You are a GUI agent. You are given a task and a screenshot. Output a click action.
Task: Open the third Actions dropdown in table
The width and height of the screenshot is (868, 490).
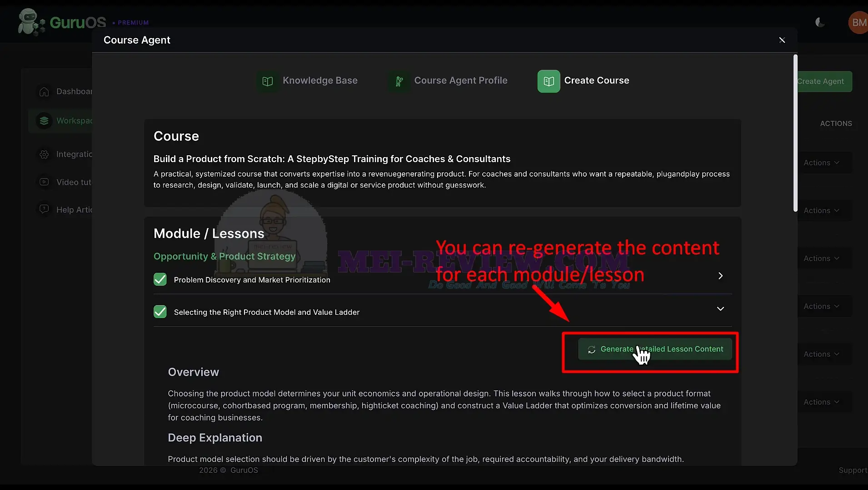click(821, 258)
